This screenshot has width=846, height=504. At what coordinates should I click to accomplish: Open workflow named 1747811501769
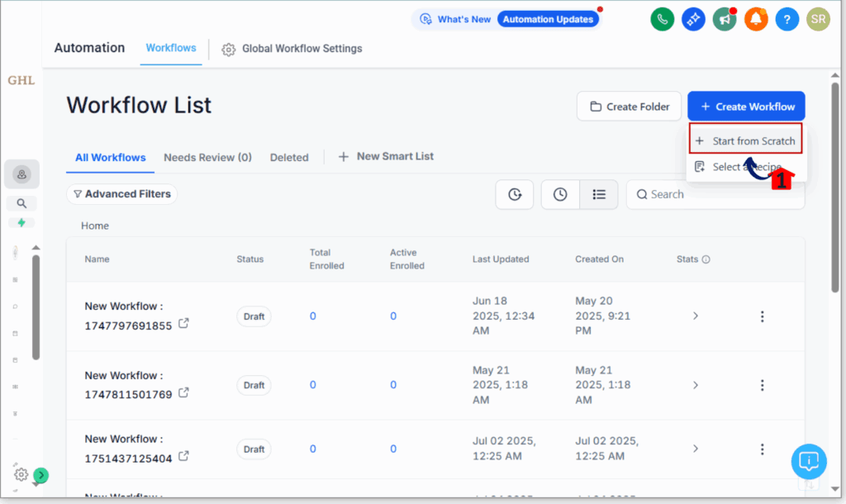pos(128,385)
